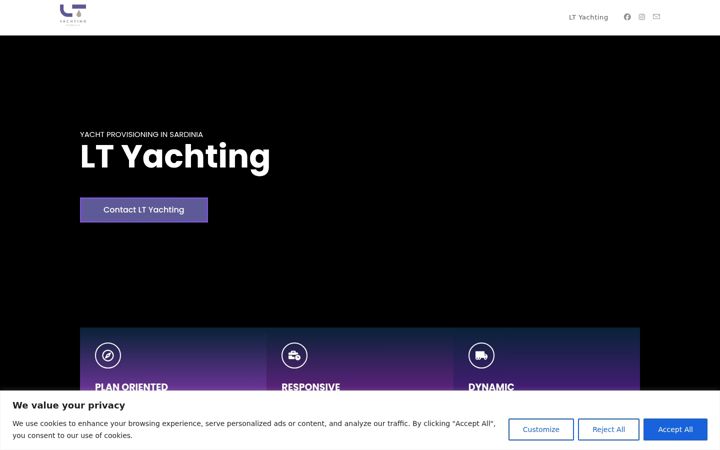Click the PLAN ORIENTED card title
This screenshot has width=720, height=450.
[x=131, y=387]
